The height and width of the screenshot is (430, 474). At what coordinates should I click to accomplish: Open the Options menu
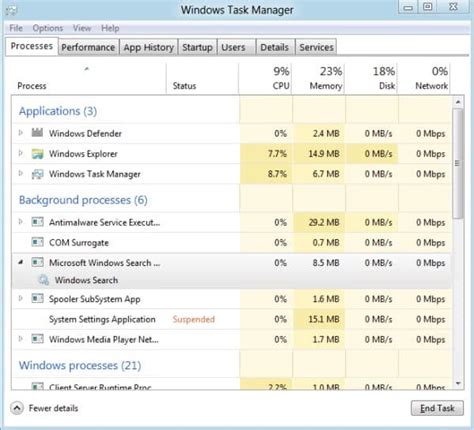pyautogui.click(x=48, y=28)
